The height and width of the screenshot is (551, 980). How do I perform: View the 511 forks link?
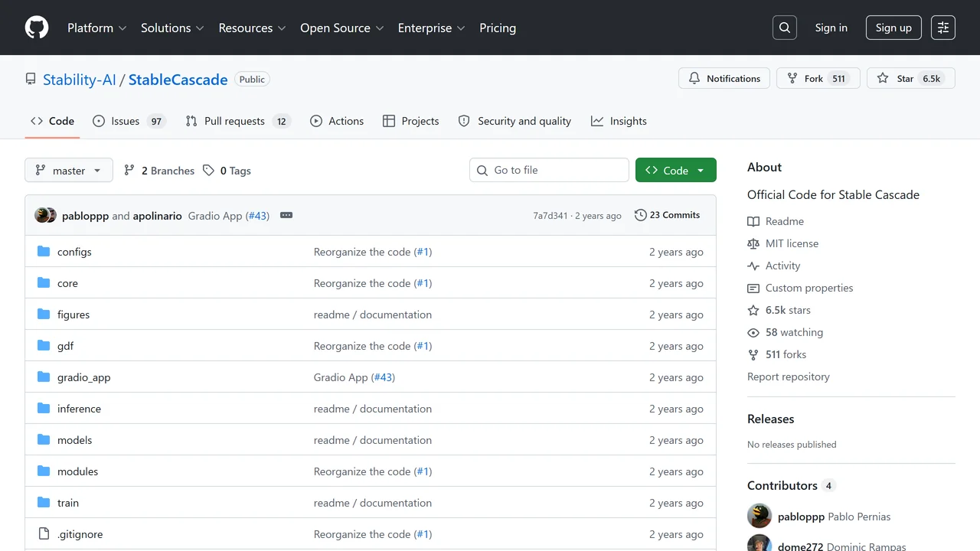786,354
